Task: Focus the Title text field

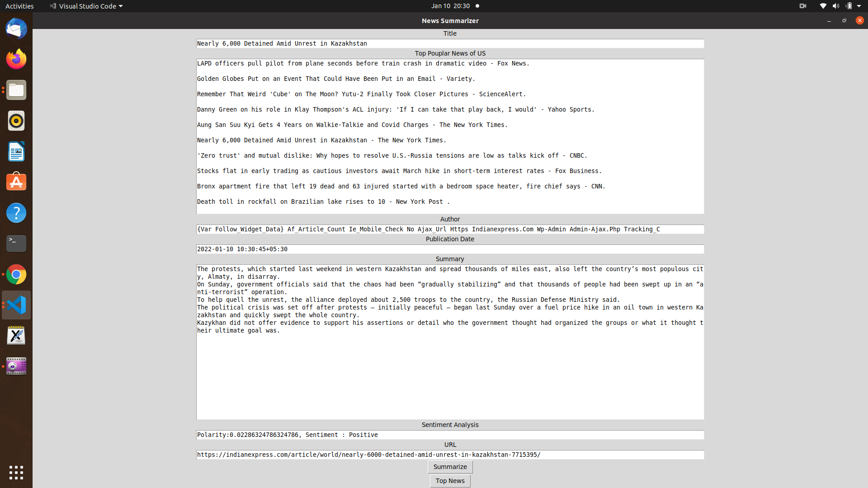Action: (450, 43)
